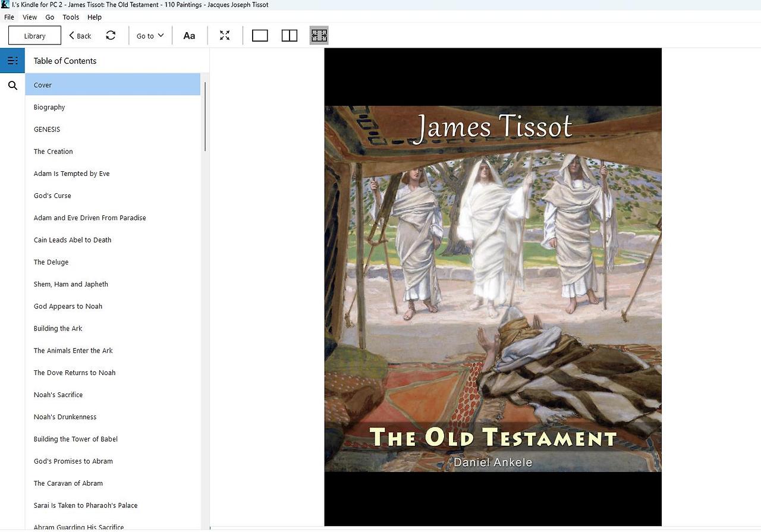The width and height of the screenshot is (761, 532).
Task: Click the refresh sync icon
Action: click(x=111, y=36)
